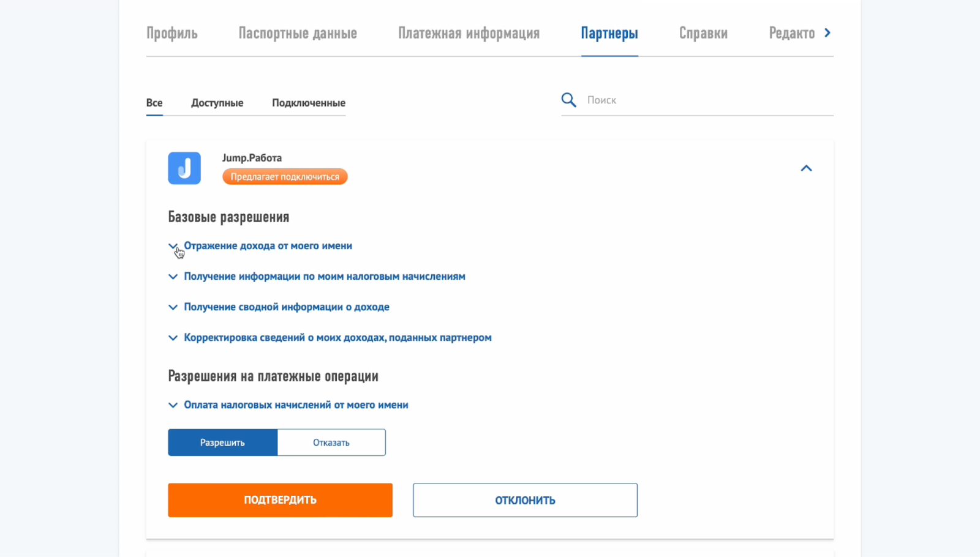Image resolution: width=980 pixels, height=557 pixels.
Task: Filter partners by Подключенные
Action: coord(309,102)
